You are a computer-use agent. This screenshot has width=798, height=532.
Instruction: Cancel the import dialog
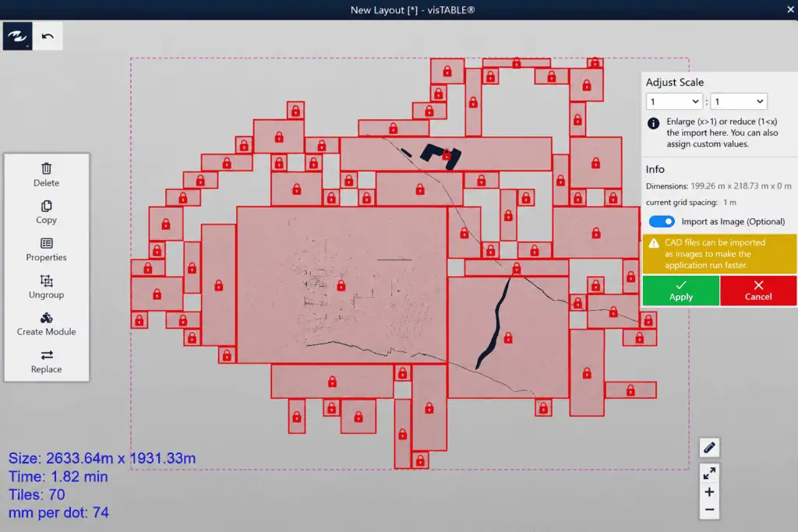click(x=758, y=291)
